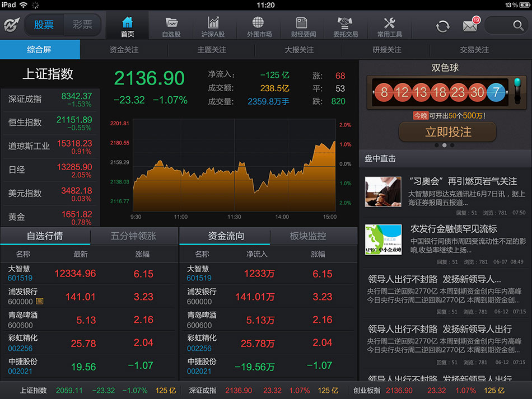This screenshot has width=532, height=399.
Task: Switch to 资金流向 tab
Action: pos(225,236)
